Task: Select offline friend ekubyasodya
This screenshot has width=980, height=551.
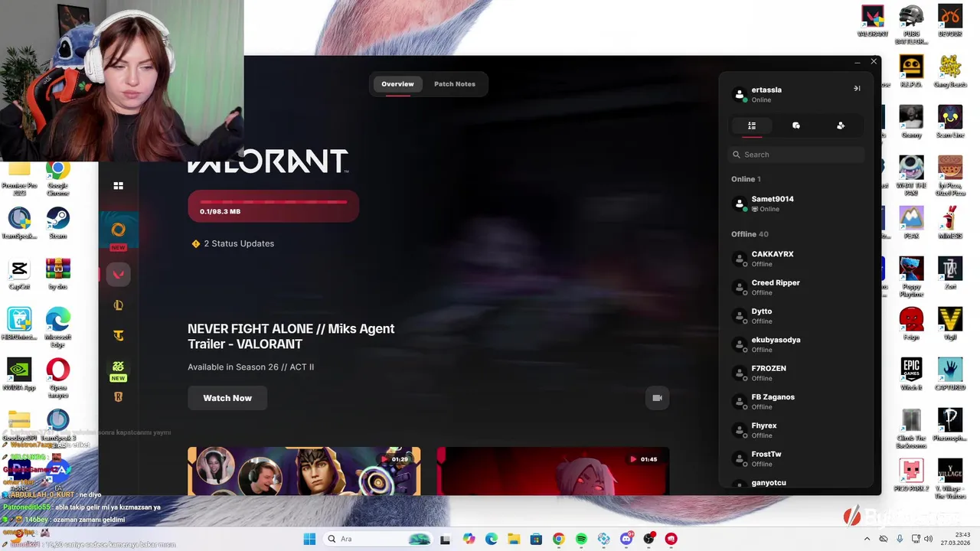Action: pyautogui.click(x=796, y=344)
